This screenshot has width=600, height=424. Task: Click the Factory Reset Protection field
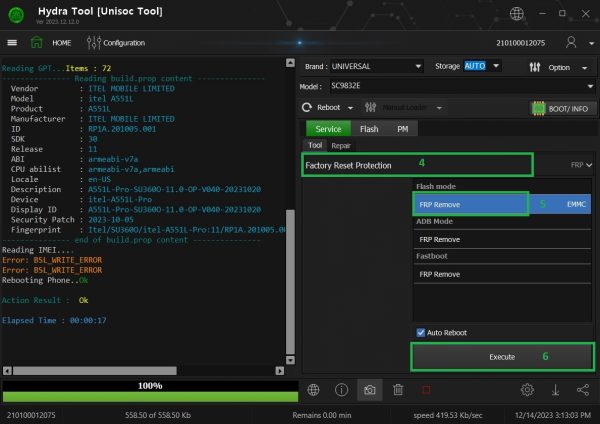[x=417, y=165]
